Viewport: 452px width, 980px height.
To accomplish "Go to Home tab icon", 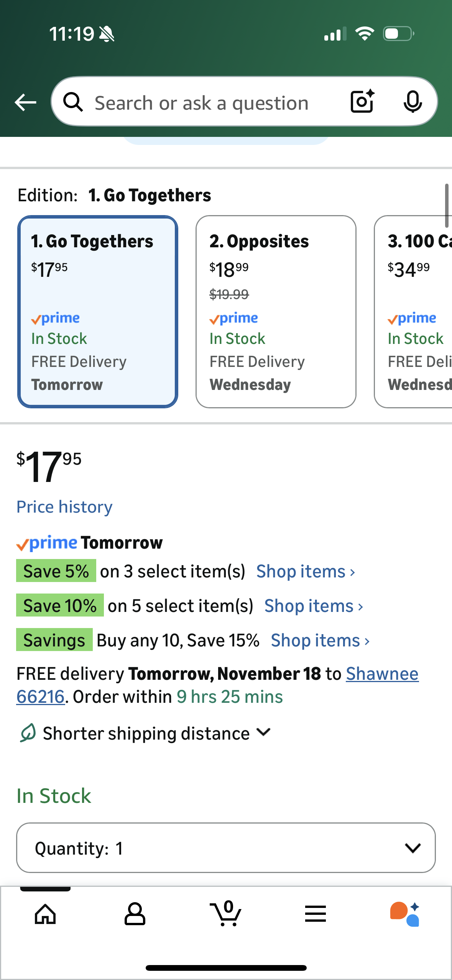I will [45, 914].
